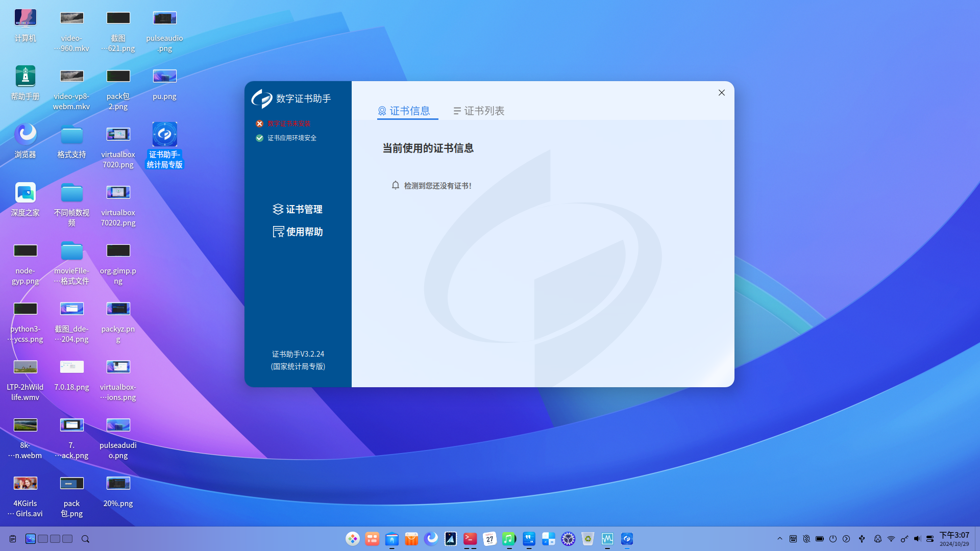Switch to the 证书列表 tab
Image resolution: width=980 pixels, height=551 pixels.
point(479,111)
